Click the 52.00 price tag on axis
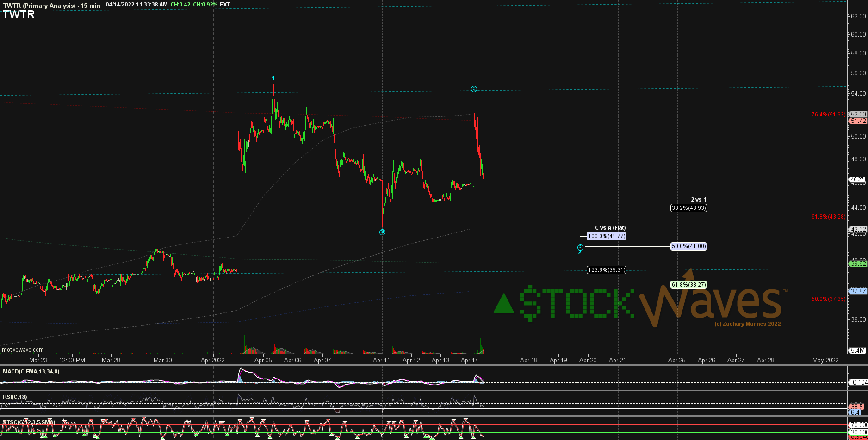The width and height of the screenshot is (868, 440). tap(858, 114)
